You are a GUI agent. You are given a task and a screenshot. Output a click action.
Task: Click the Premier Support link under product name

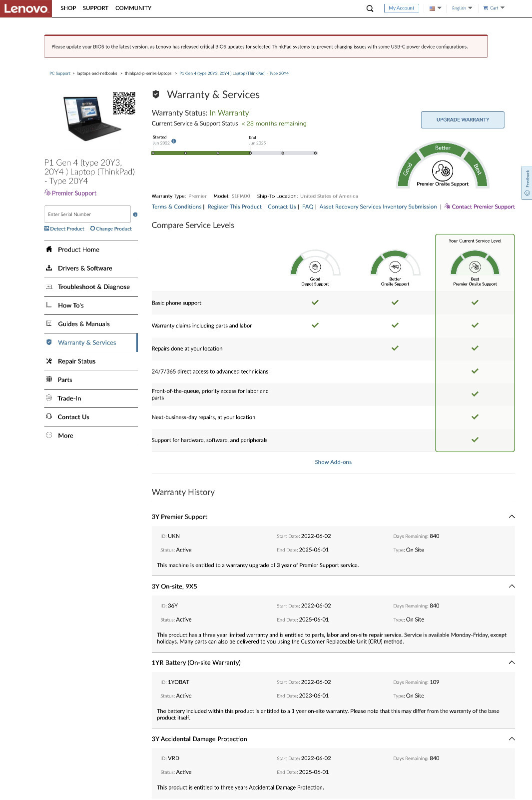click(x=70, y=193)
